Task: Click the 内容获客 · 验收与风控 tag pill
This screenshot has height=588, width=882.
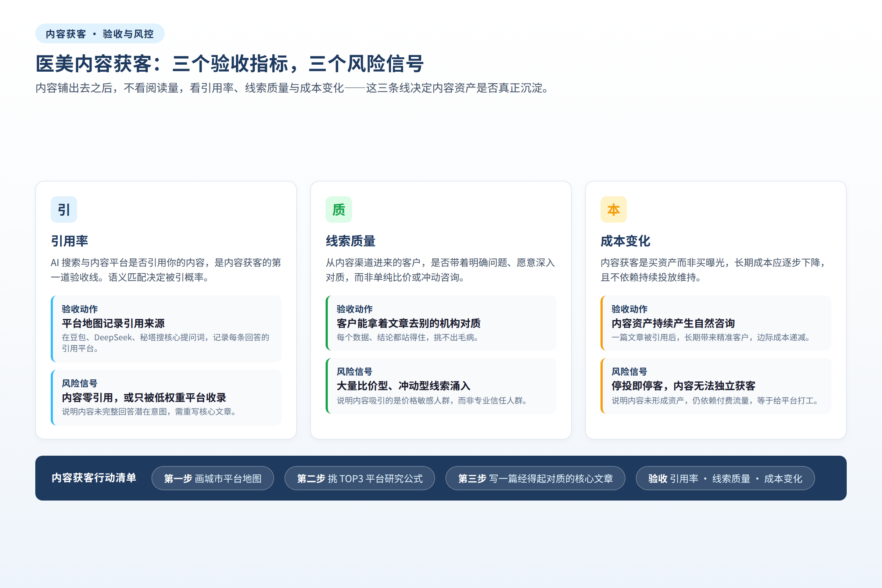Action: (100, 34)
